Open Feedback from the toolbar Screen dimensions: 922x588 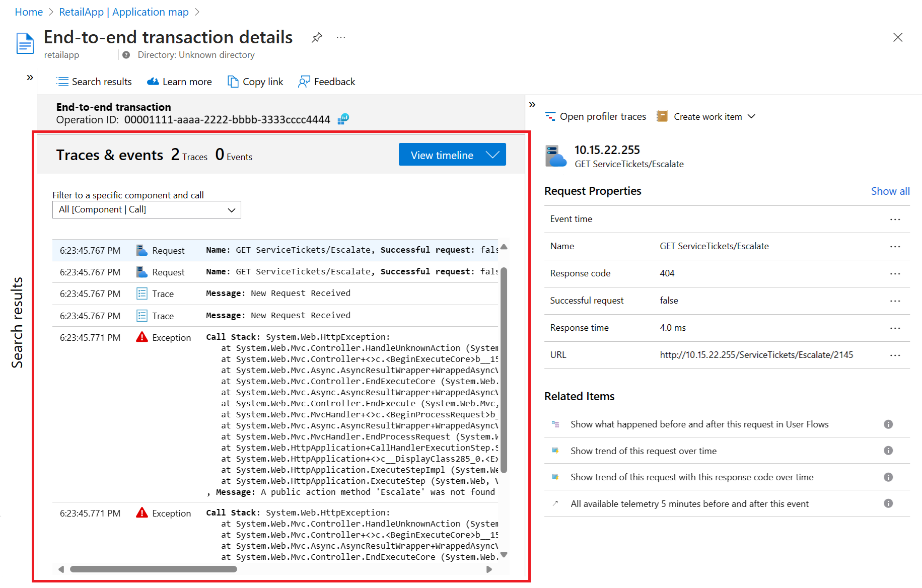pos(327,82)
